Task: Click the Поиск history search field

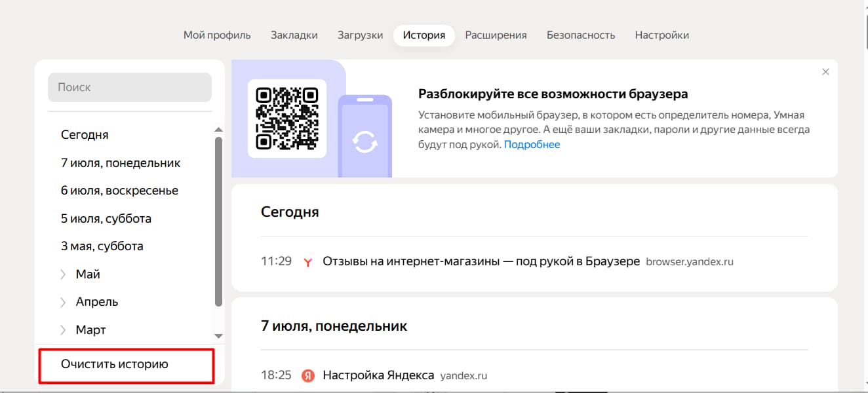Action: pos(130,87)
